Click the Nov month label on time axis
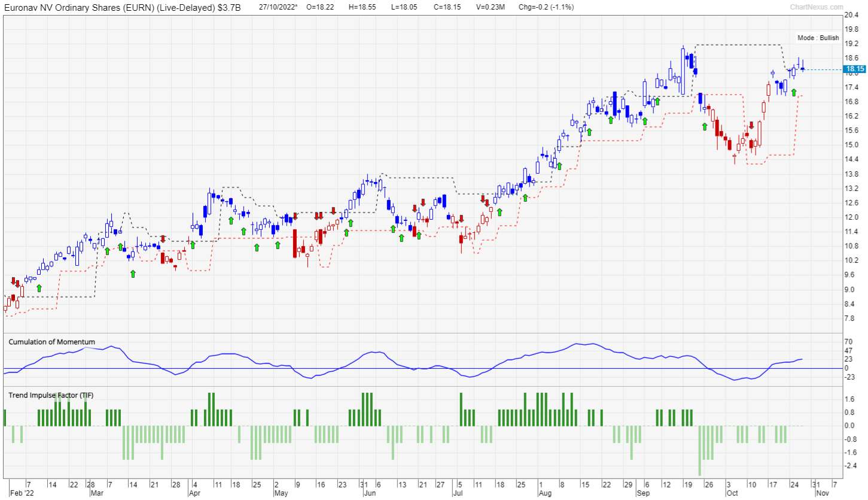The height and width of the screenshot is (500, 868). 823,494
